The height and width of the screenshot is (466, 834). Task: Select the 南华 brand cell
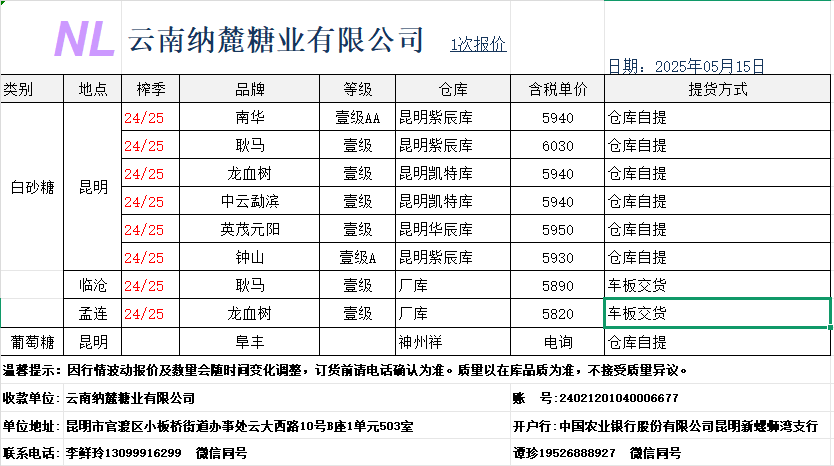[x=250, y=117]
